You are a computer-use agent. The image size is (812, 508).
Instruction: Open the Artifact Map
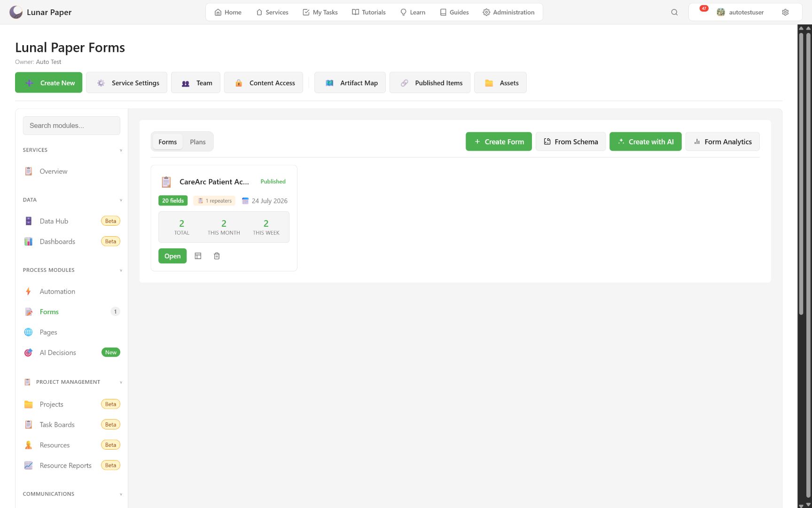(350, 83)
